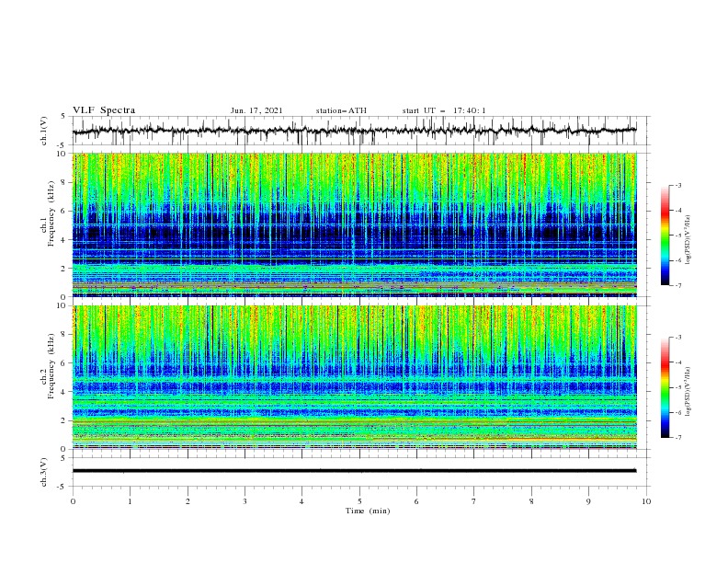Image resolution: width=728 pixels, height=563 pixels.
Task: Click time axis tick label "3"
Action: pos(245,501)
